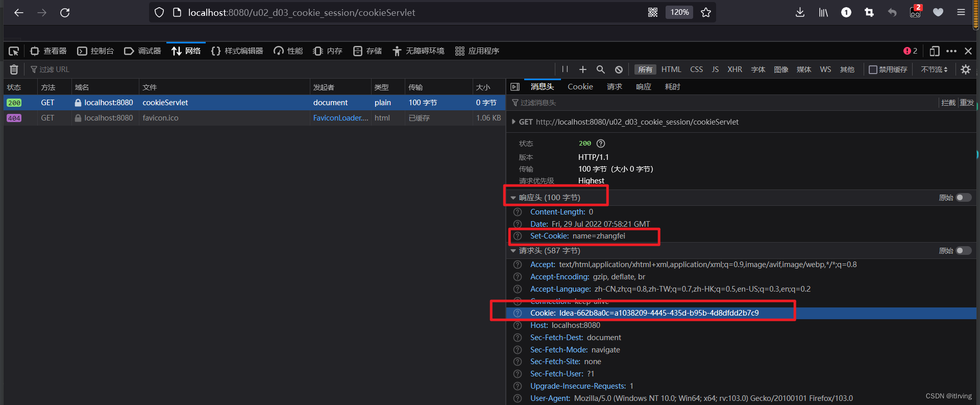Image resolution: width=980 pixels, height=405 pixels.
Task: Go back with the browser back arrow
Action: [19, 13]
